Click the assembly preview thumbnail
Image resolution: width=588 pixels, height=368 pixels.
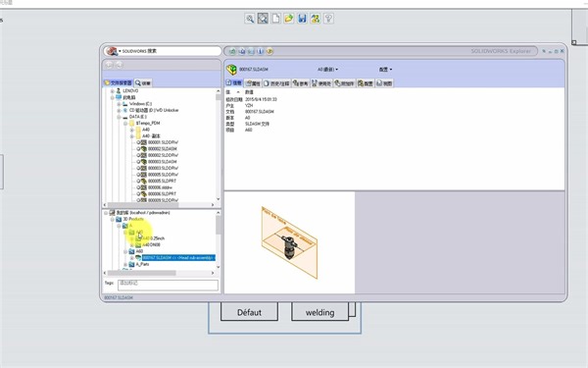coord(289,242)
